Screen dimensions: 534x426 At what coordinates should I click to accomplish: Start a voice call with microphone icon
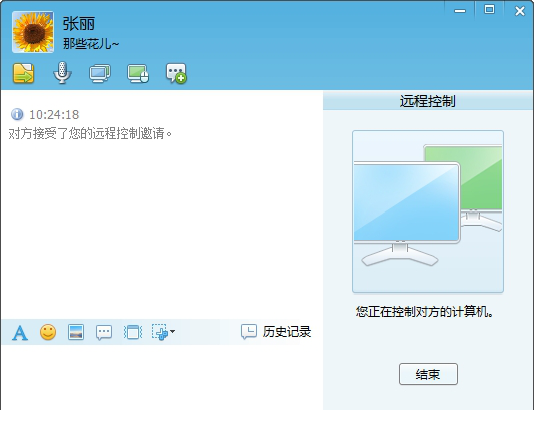[62, 73]
